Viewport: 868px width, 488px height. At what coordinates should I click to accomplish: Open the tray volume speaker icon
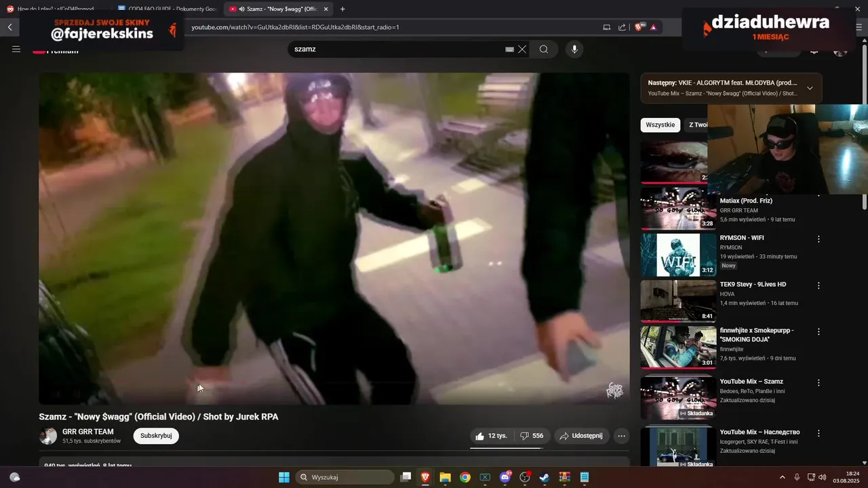tap(823, 477)
